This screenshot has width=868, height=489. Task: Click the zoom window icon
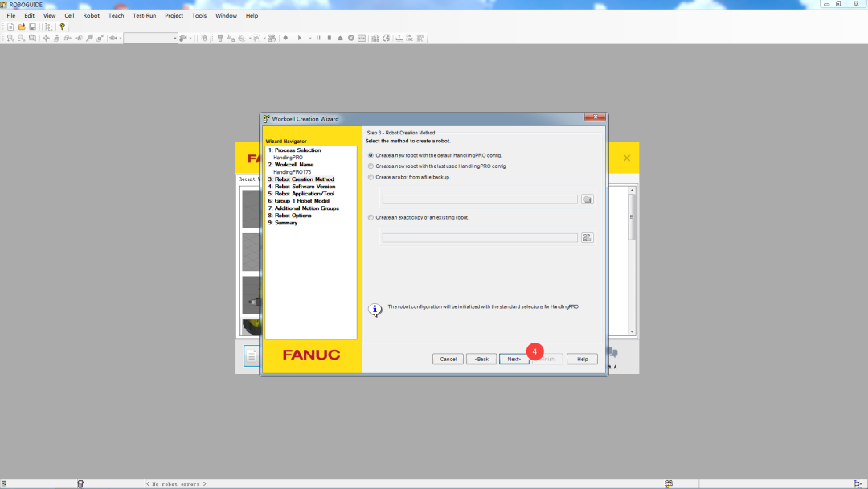tap(33, 39)
